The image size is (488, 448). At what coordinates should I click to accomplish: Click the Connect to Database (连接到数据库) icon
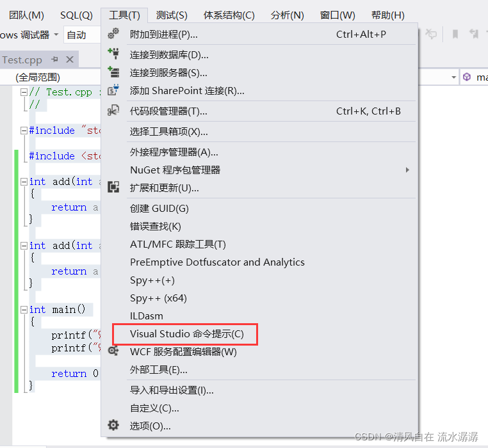113,55
